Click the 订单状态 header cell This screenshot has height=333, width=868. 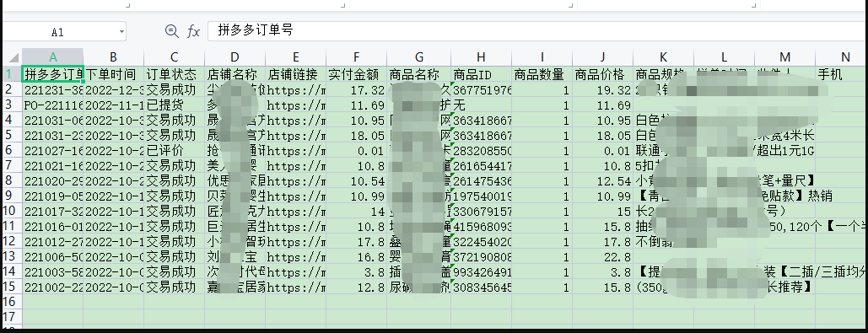[175, 74]
